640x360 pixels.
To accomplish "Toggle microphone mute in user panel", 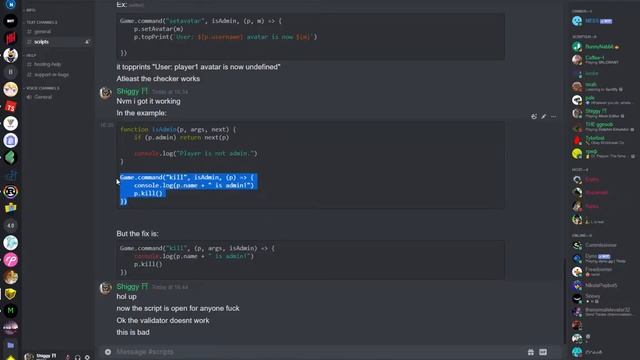I will pyautogui.click(x=67, y=357).
